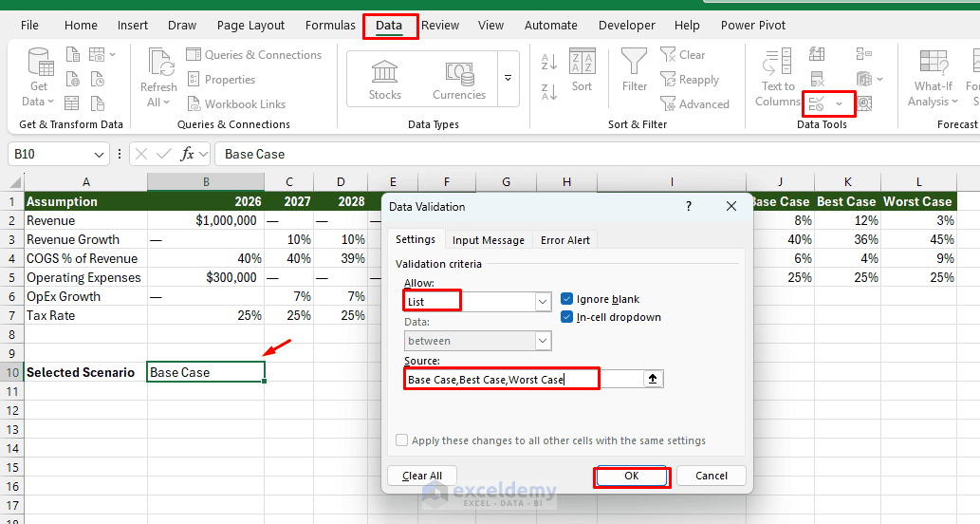This screenshot has height=524, width=980.
Task: Insert Currencies data type
Action: (x=459, y=80)
